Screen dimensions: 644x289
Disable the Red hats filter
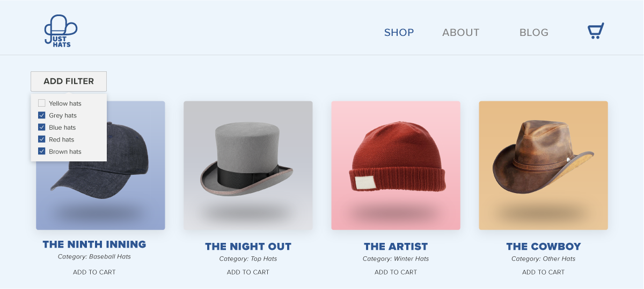[42, 139]
